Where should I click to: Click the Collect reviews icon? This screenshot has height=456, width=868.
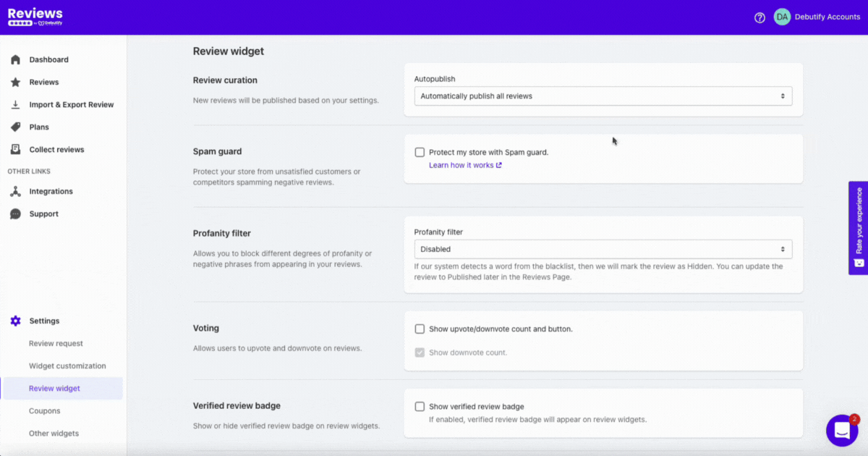(x=15, y=149)
